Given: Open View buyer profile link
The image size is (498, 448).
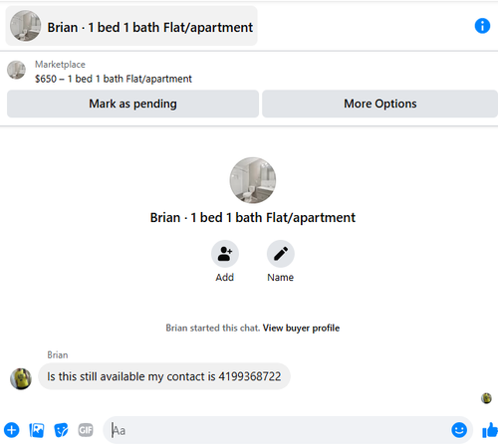Looking at the screenshot, I should pyautogui.click(x=301, y=328).
